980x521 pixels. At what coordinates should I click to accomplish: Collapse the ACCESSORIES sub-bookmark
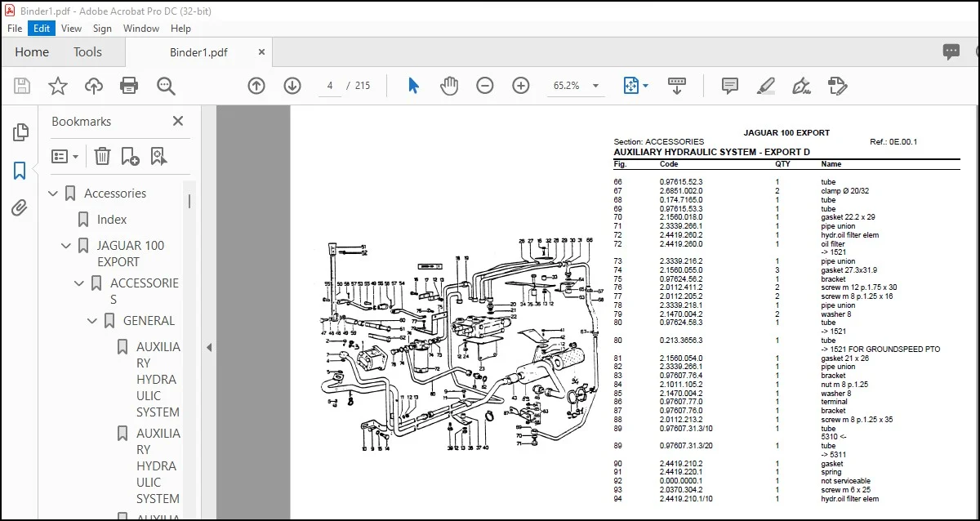pos(79,283)
